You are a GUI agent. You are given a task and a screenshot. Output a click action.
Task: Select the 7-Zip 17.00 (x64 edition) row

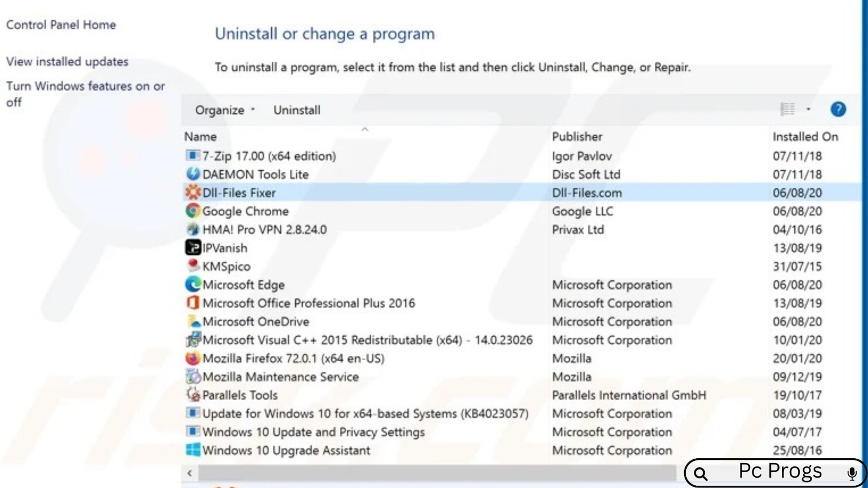tap(521, 156)
